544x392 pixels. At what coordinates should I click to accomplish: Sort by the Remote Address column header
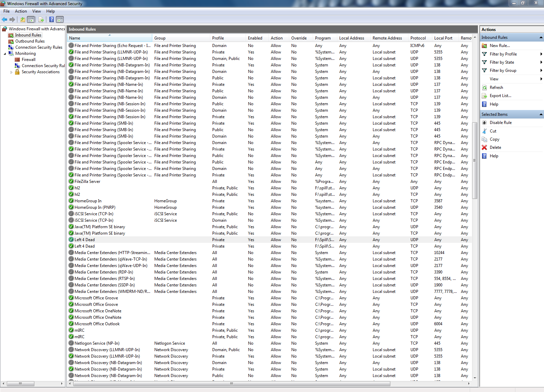[389, 38]
